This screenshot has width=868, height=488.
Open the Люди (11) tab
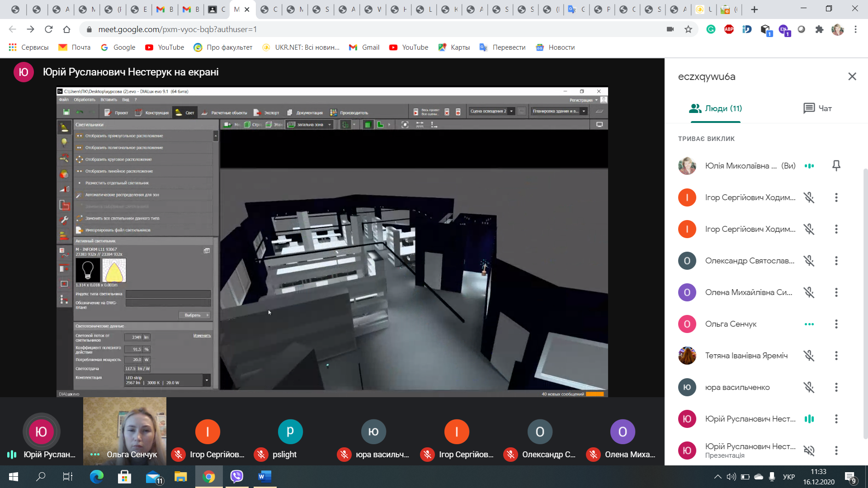(715, 108)
